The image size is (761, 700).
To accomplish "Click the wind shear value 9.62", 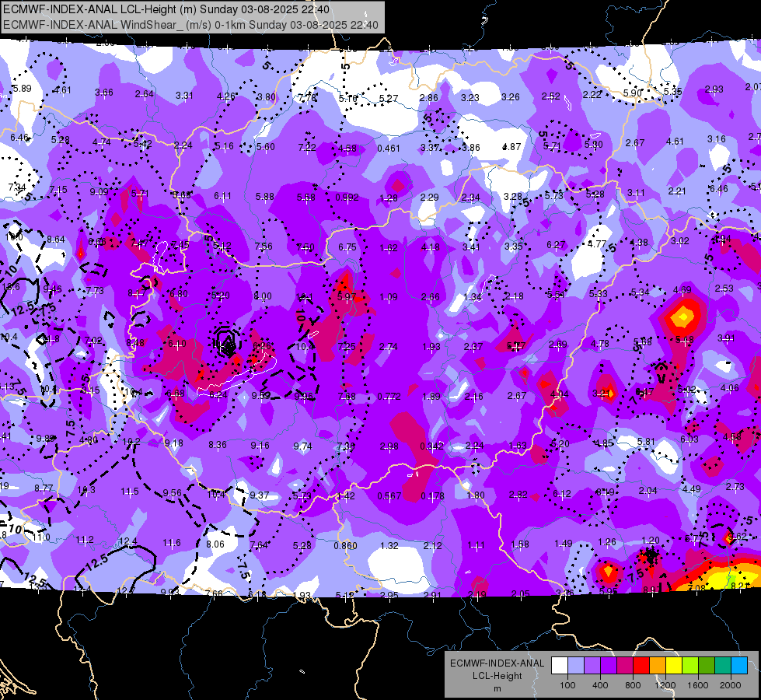I will coord(738,537).
